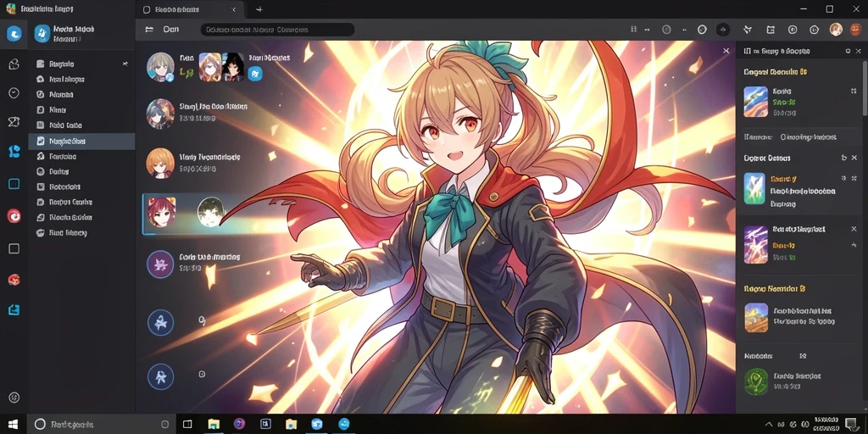Screen dimensions: 868x434
Task: Select the highlighted row in the sidebar list
Action: (81, 142)
